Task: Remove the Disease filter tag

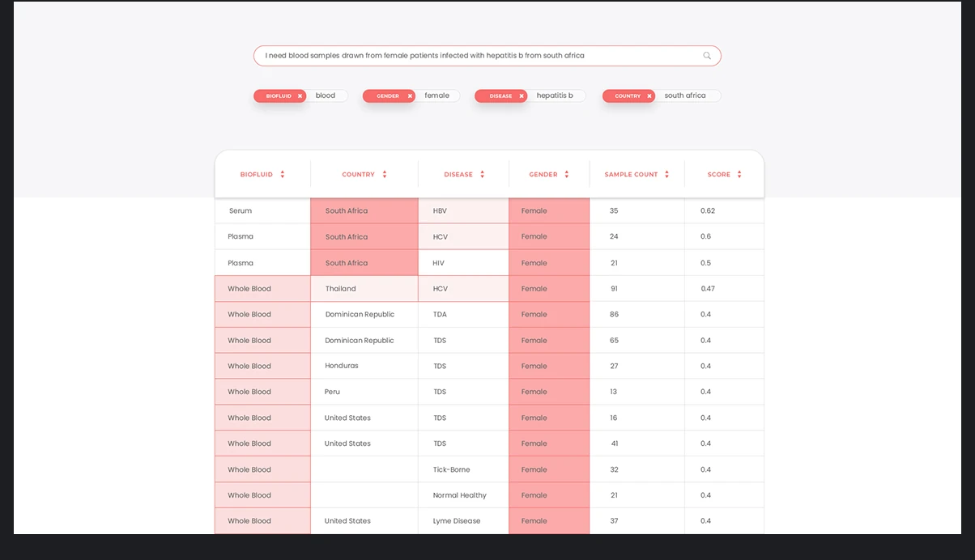Action: click(522, 95)
